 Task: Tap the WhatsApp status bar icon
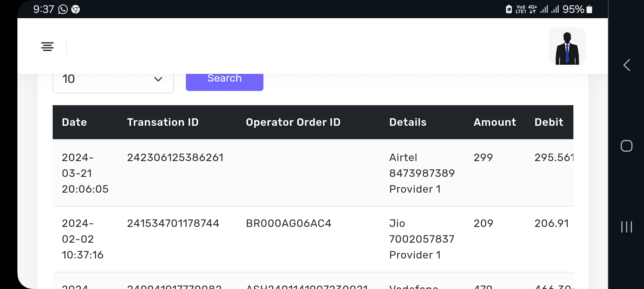coord(63,10)
